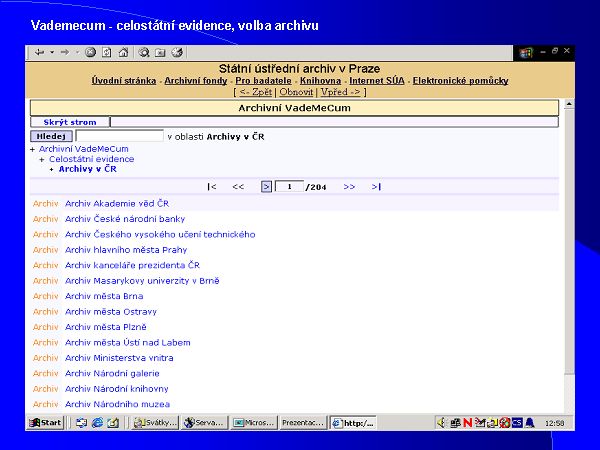Open Archiv města Ústí nad Labem
Screen dimensions: 600x450
point(127,342)
